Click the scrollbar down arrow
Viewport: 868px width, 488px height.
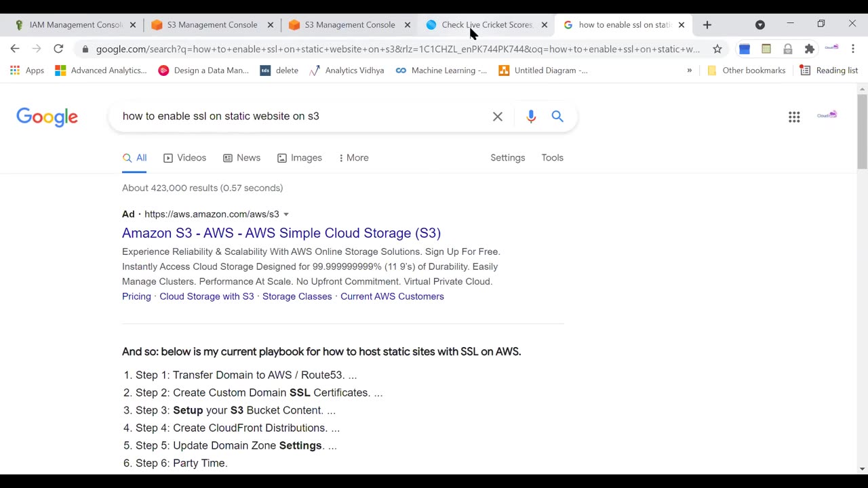point(863,469)
